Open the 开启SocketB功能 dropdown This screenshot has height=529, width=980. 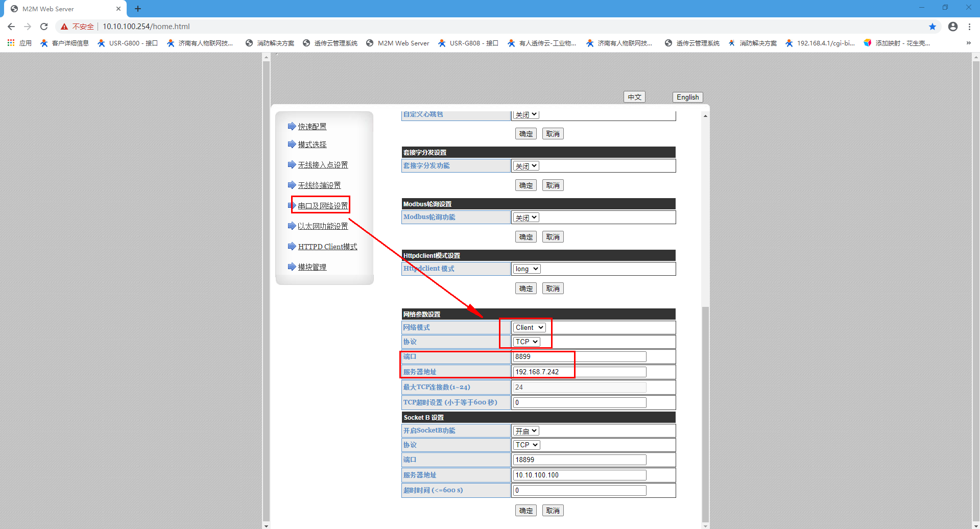pos(526,431)
